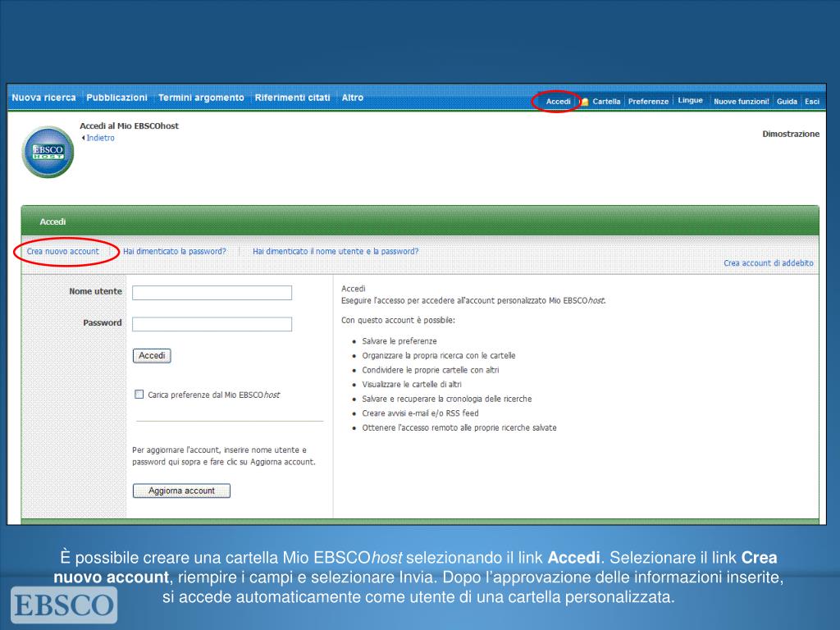This screenshot has width=840, height=630.
Task: Focus the Nome utente input field
Action: pos(212,293)
